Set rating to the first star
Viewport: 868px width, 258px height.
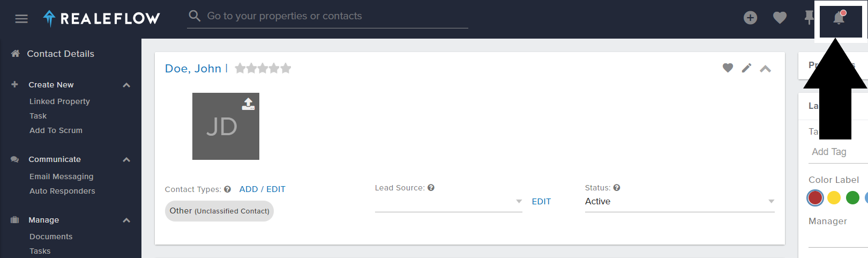240,68
